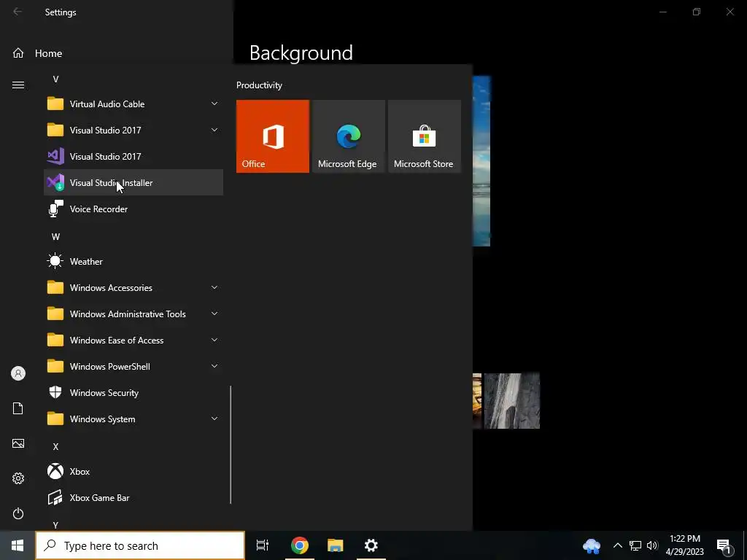747x560 pixels.
Task: Click the Voice Recorder label
Action: [98, 209]
